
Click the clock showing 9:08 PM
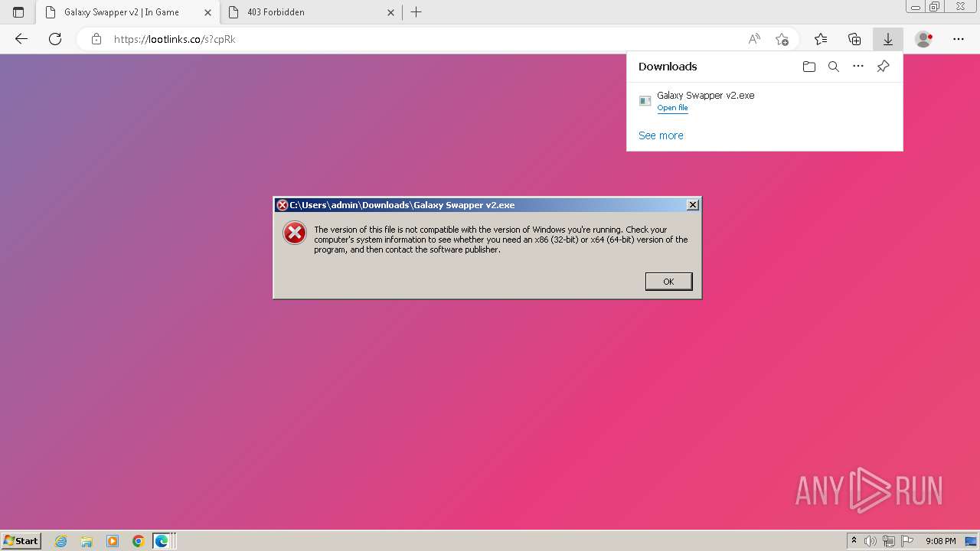click(940, 541)
